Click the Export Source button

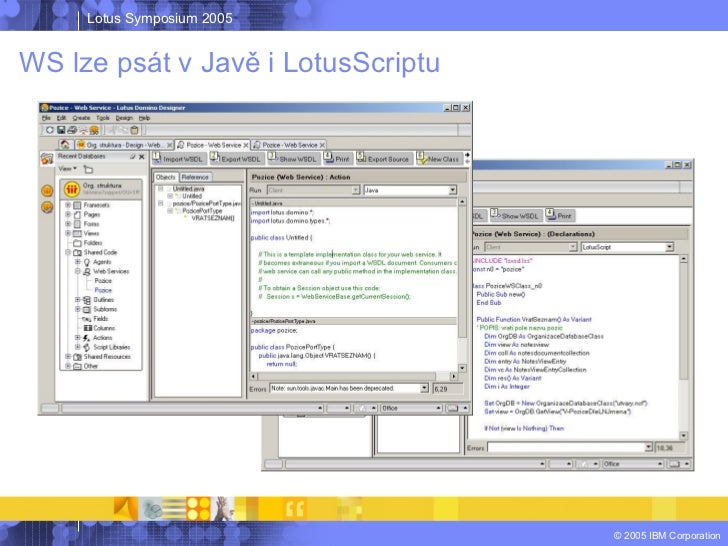click(x=383, y=159)
